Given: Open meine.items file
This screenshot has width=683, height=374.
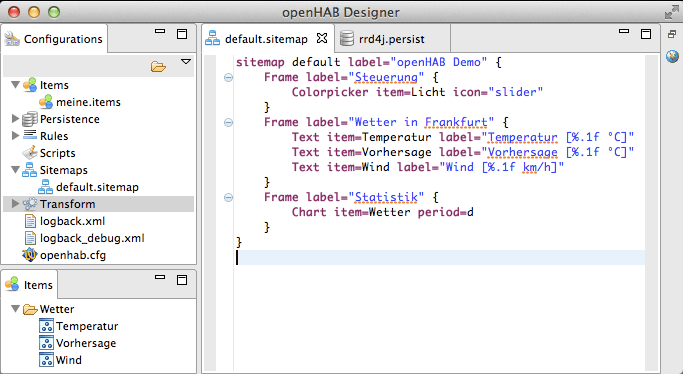Looking at the screenshot, I should [x=88, y=102].
